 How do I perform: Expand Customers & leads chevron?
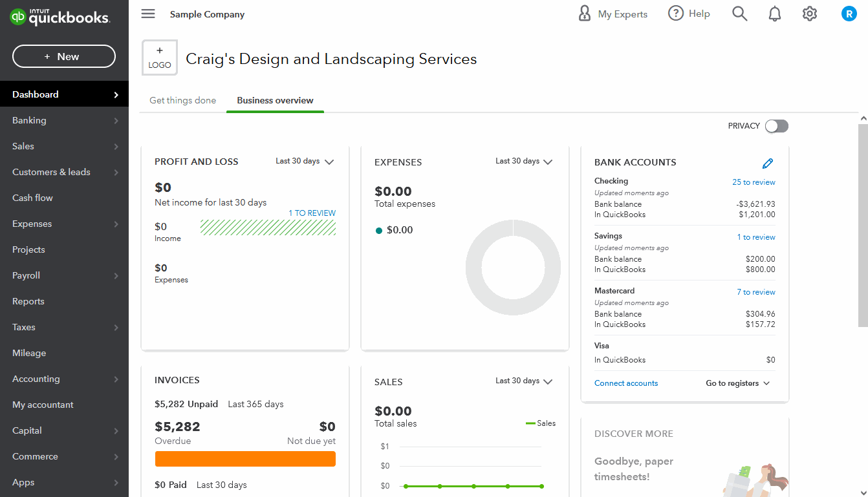coord(116,172)
